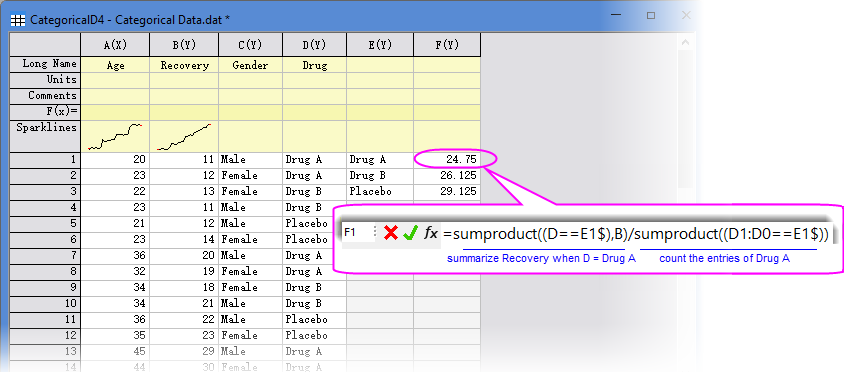
Task: Open the fx function insert icon
Action: tap(431, 233)
